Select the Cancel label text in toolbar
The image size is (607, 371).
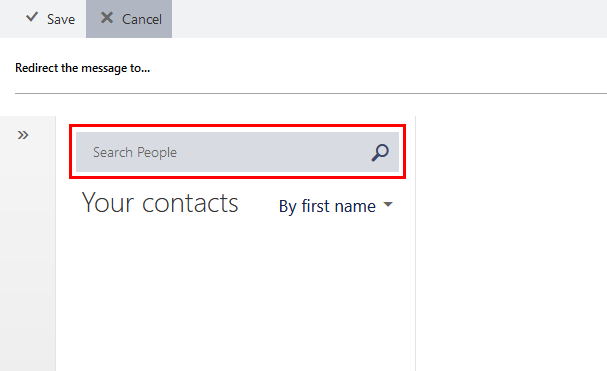[142, 19]
